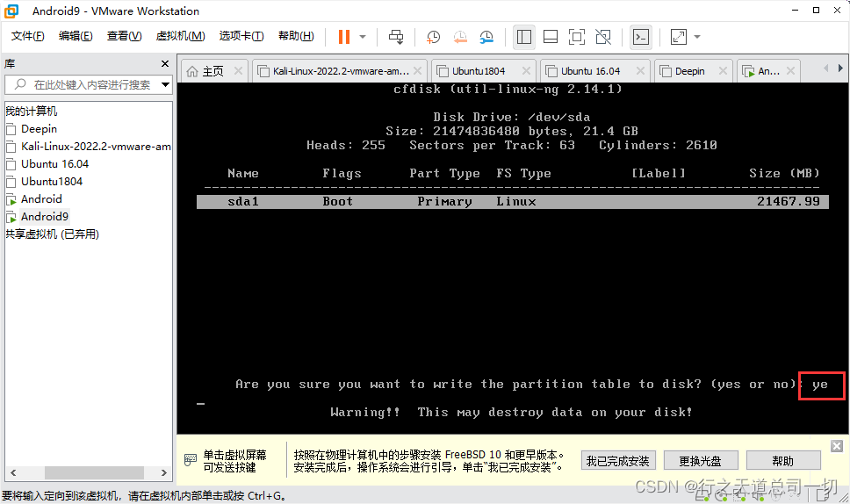Click the home icon on 主页 tab
Viewport: 850px width, 504px height.
[x=192, y=71]
